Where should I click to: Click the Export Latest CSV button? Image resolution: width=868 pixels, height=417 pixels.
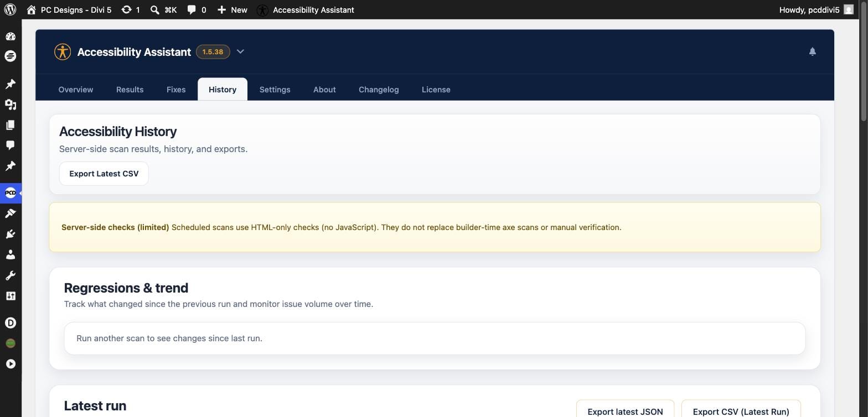tap(104, 174)
